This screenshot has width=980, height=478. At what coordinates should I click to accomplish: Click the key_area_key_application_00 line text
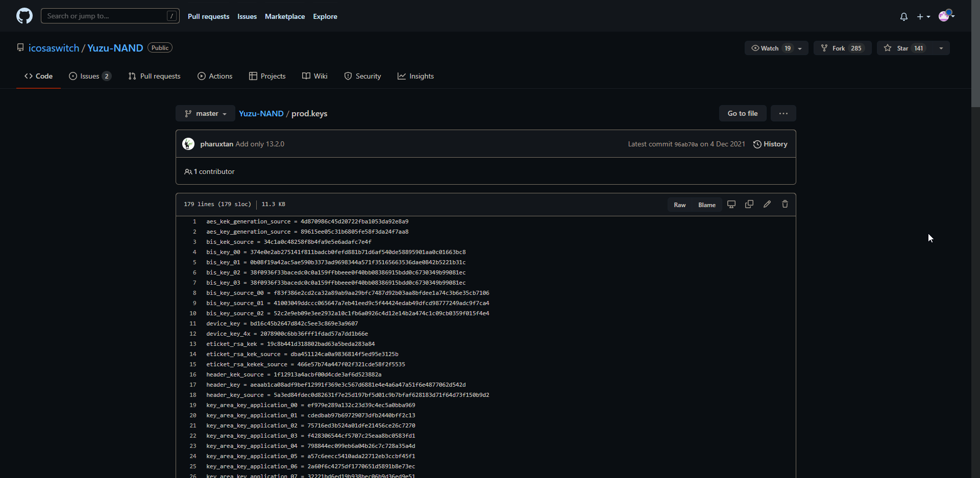pos(311,405)
